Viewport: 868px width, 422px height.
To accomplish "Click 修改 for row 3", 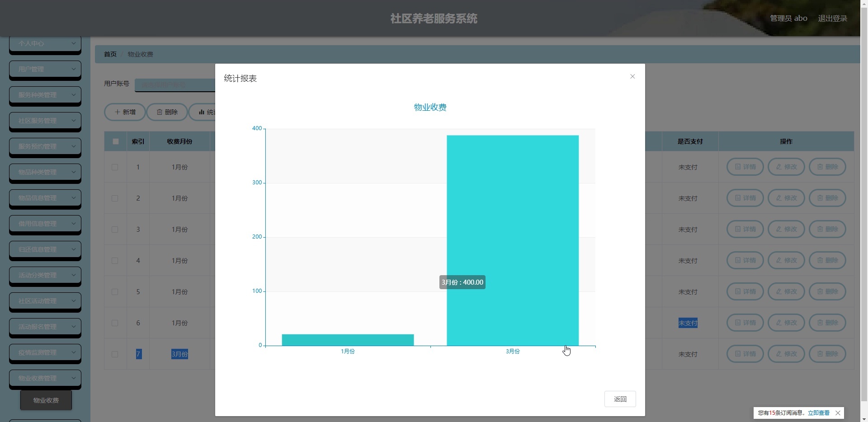I will [x=786, y=229].
